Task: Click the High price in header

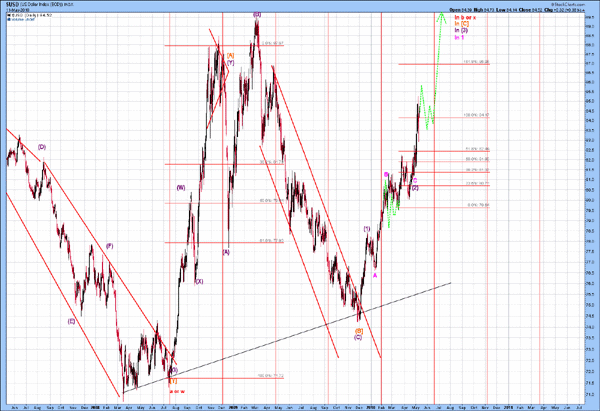Action: click(484, 10)
